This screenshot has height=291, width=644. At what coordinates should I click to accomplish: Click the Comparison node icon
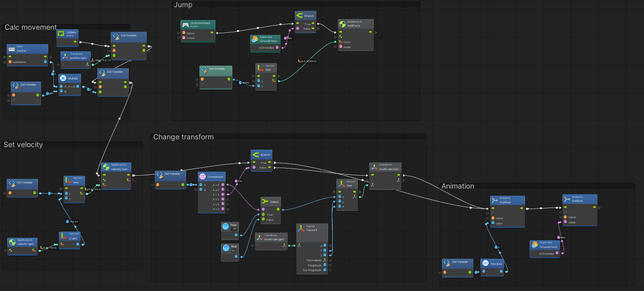pyautogui.click(x=203, y=176)
